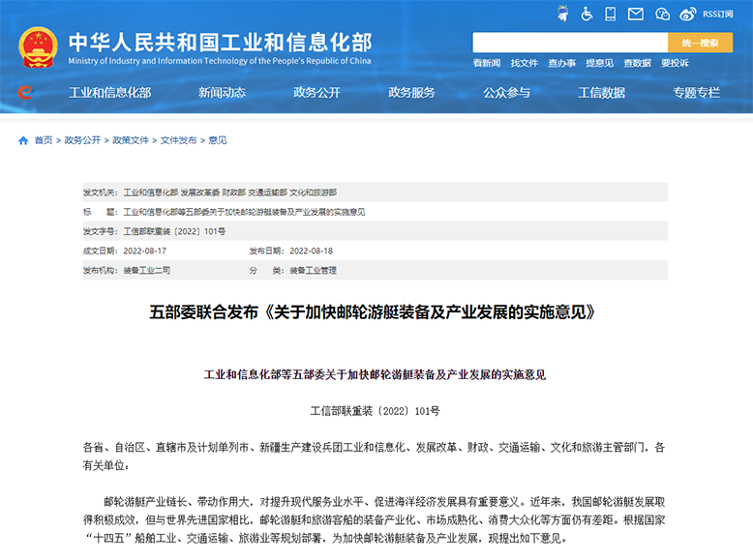753x560 pixels.
Task: Click the site title 中华人民共和国工业和信息化部
Action: [220, 43]
